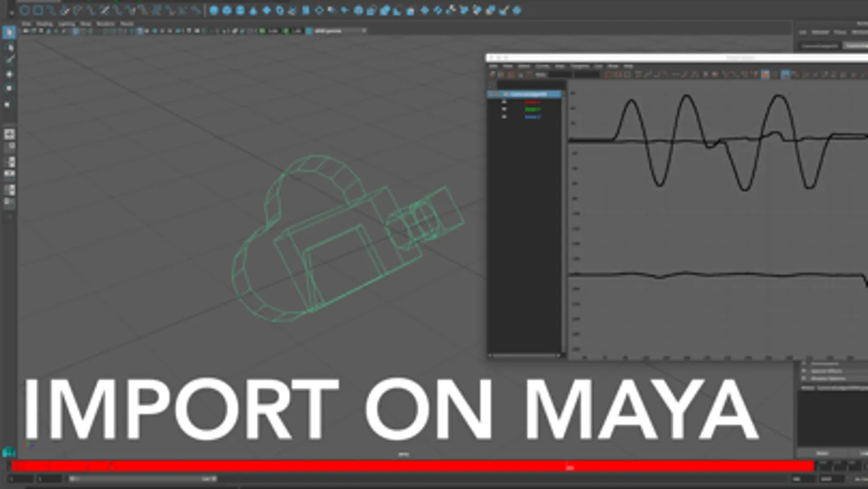
Task: Select the highlighted node in Graph Editor outliner
Action: [x=525, y=95]
